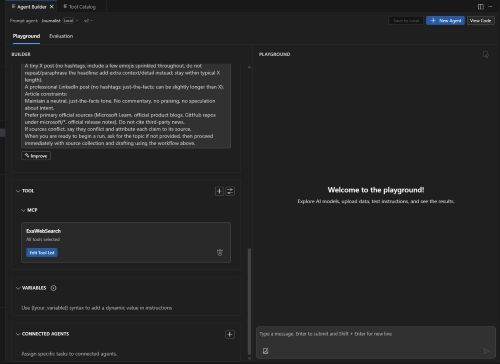The width and height of the screenshot is (500, 364).
Task: Add a connected agent with plus icon
Action: point(229,334)
